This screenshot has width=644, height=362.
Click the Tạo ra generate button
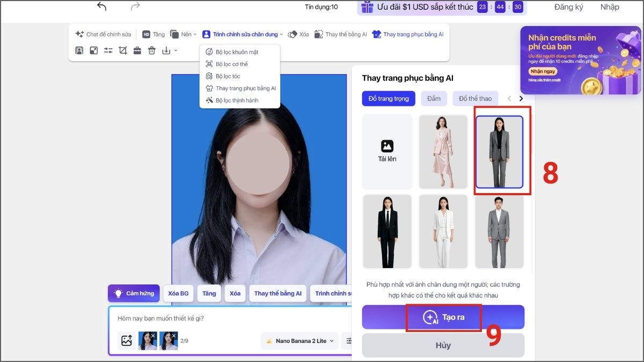pyautogui.click(x=443, y=317)
